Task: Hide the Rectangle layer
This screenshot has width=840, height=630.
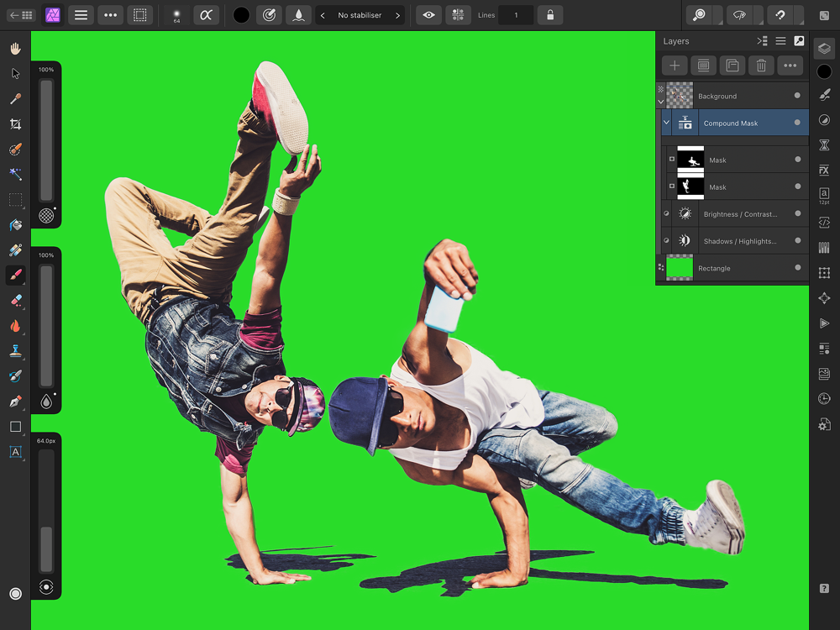Action: pos(797,268)
